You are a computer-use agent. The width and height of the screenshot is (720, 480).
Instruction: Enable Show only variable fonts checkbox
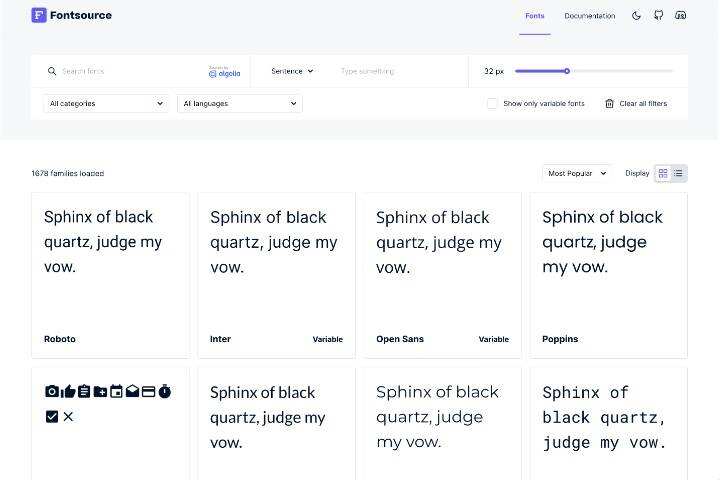[492, 104]
